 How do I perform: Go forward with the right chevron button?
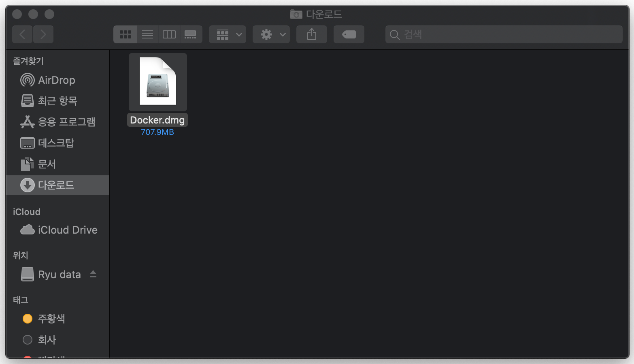43,34
